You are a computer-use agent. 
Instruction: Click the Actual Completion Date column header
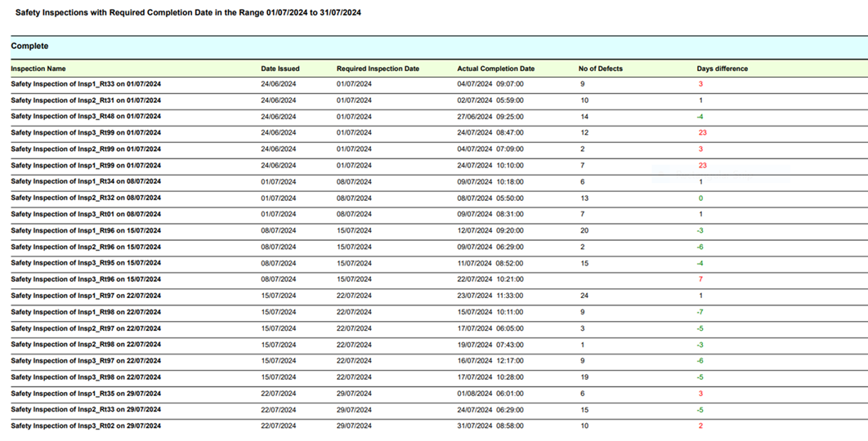[496, 69]
